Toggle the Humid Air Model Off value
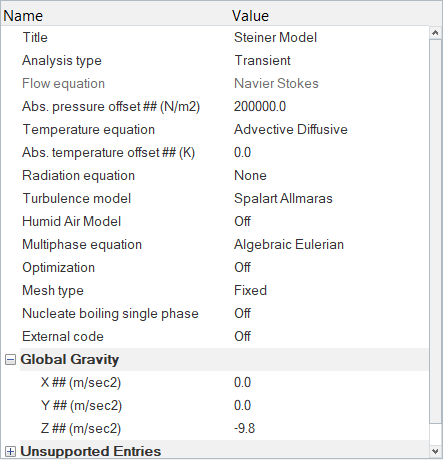The height and width of the screenshot is (460, 443). (242, 221)
